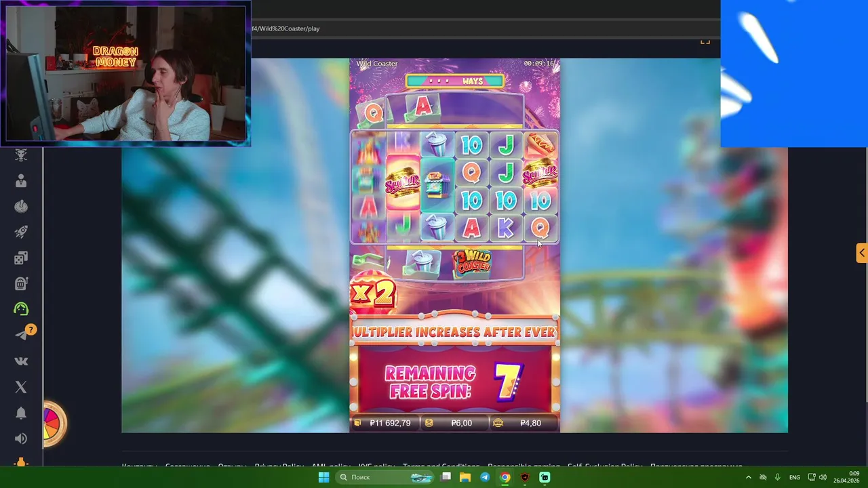Screen dimensions: 868x488
Task: Open Telegram from the taskbar
Action: pos(485,477)
